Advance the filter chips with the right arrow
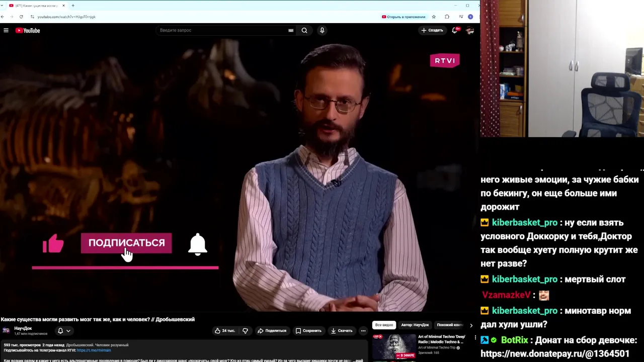644x362 pixels. 471,325
